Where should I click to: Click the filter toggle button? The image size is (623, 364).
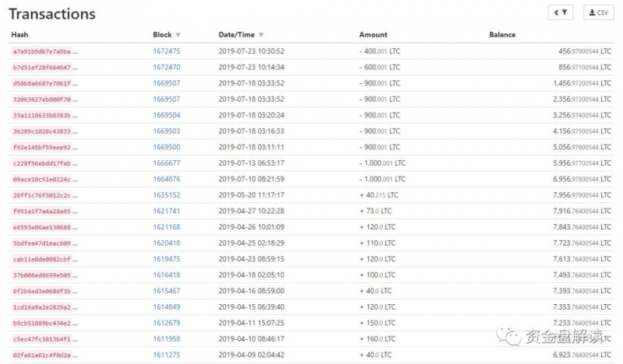click(560, 12)
